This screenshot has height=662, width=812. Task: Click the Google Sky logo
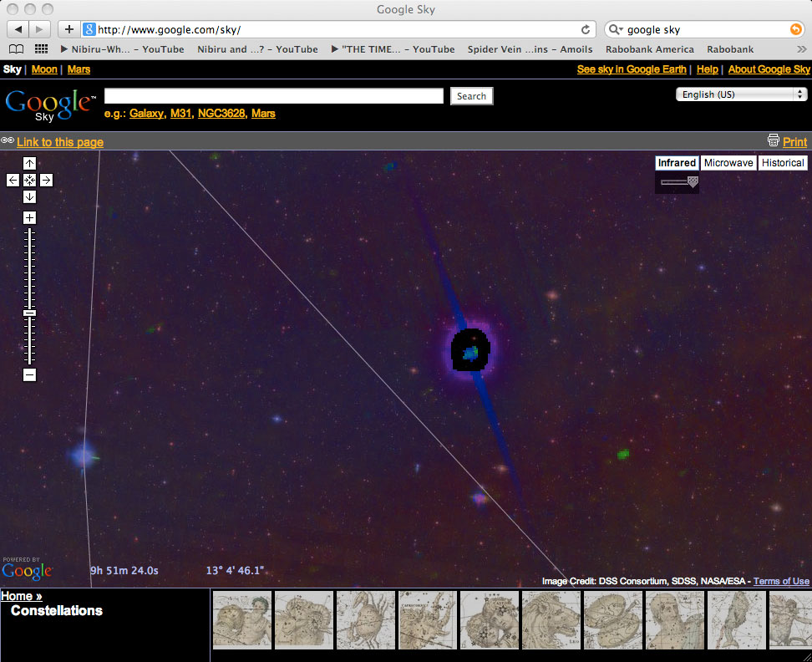click(50, 104)
